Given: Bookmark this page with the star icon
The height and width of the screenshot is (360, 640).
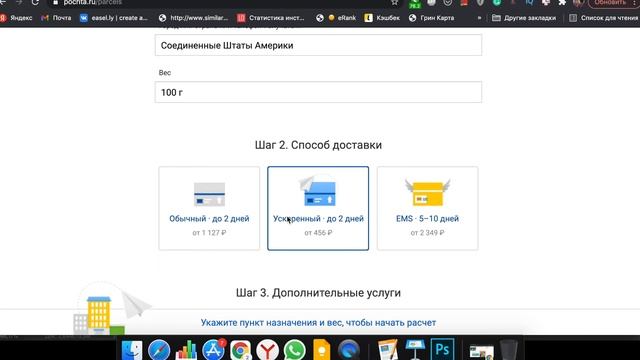Looking at the screenshot, I should click(x=394, y=2).
